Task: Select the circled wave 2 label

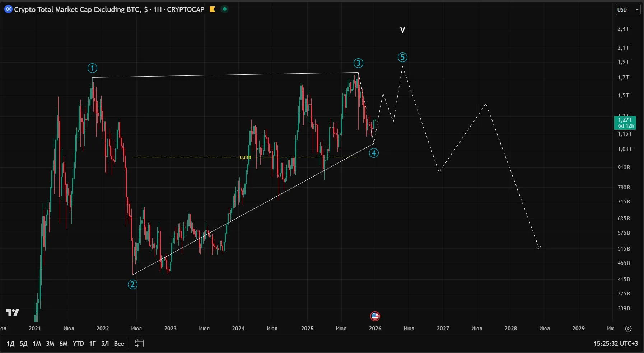Action: coord(132,285)
